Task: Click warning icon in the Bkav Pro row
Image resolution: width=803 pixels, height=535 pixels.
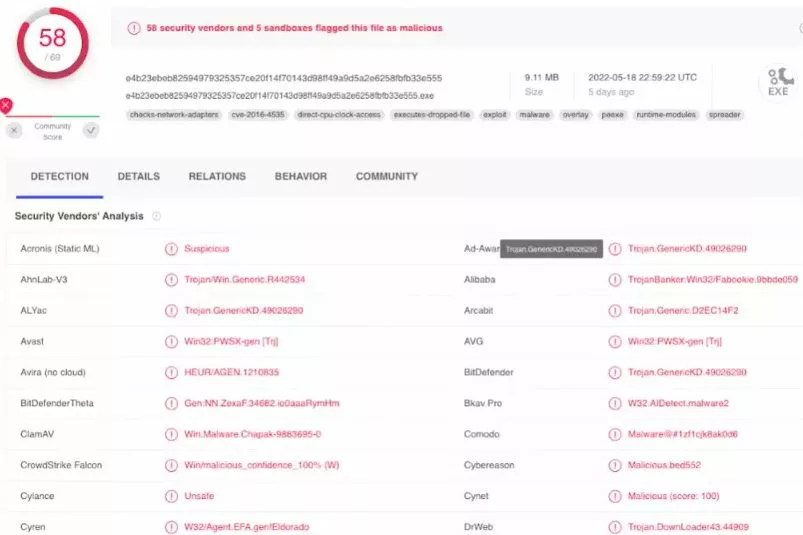Action: coord(615,403)
